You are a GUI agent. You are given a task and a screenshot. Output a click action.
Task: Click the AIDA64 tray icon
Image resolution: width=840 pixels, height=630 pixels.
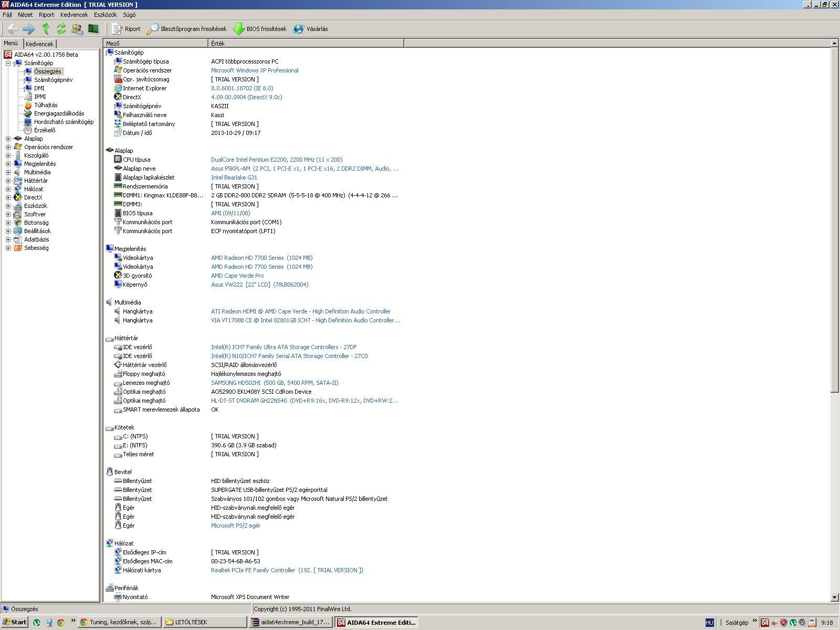[765, 623]
